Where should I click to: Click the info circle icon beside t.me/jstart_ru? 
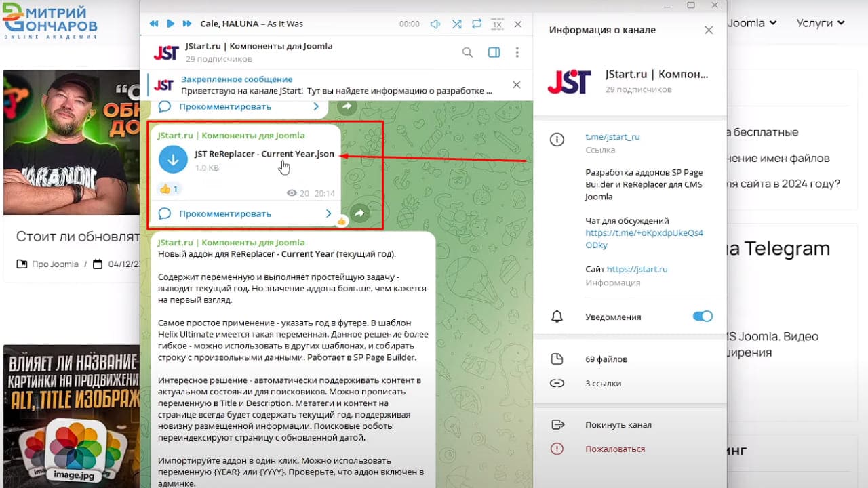click(x=557, y=140)
